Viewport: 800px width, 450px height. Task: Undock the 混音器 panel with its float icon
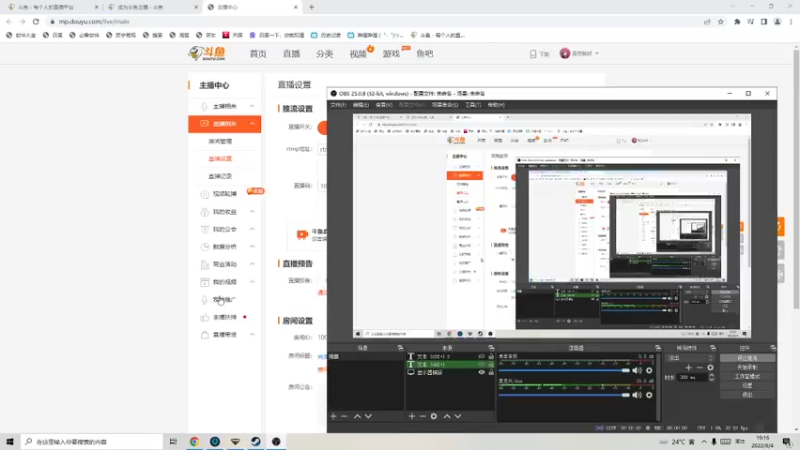[658, 348]
